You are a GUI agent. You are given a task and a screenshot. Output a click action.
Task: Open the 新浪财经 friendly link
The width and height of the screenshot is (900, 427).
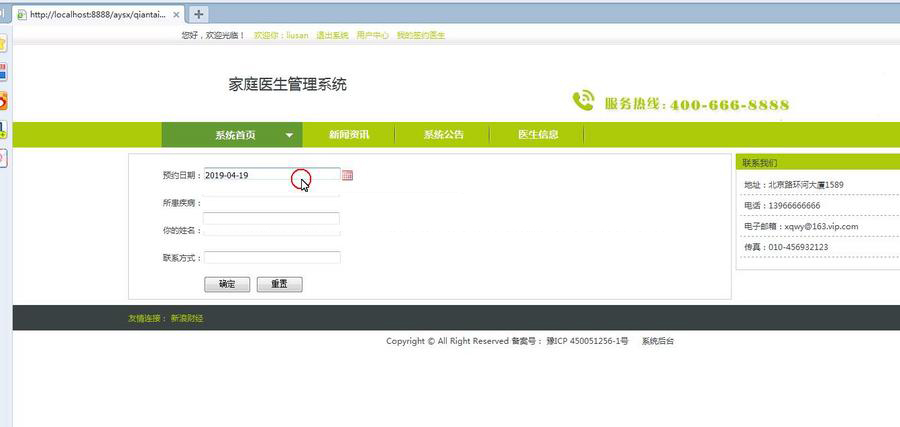click(187, 318)
